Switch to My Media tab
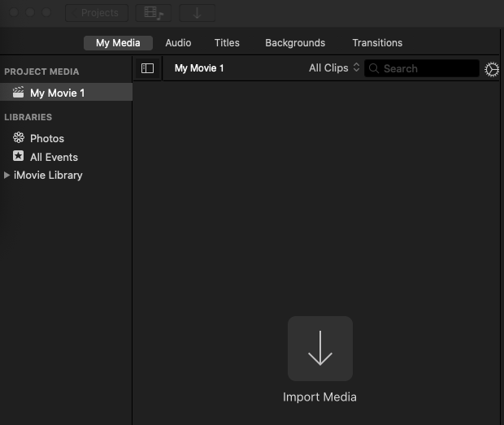 [x=118, y=43]
